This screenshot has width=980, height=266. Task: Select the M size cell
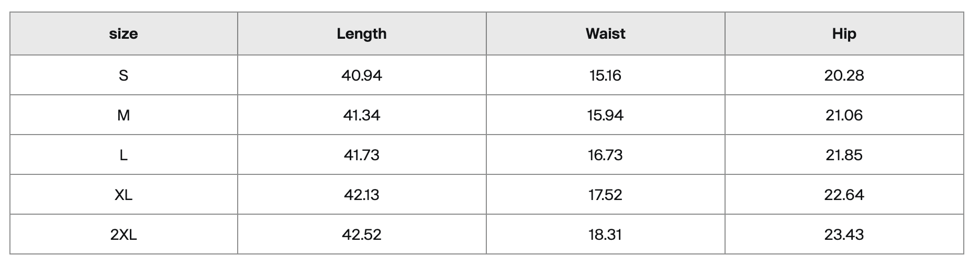point(124,115)
